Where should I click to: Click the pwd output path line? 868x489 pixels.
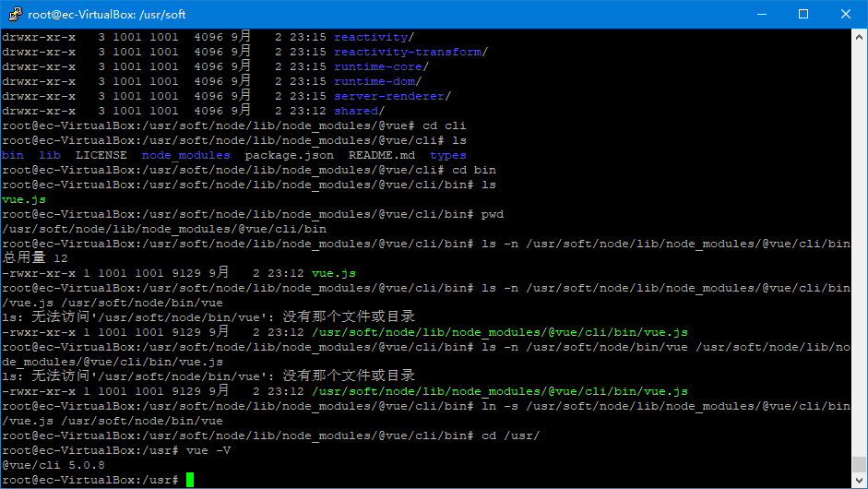coord(164,229)
